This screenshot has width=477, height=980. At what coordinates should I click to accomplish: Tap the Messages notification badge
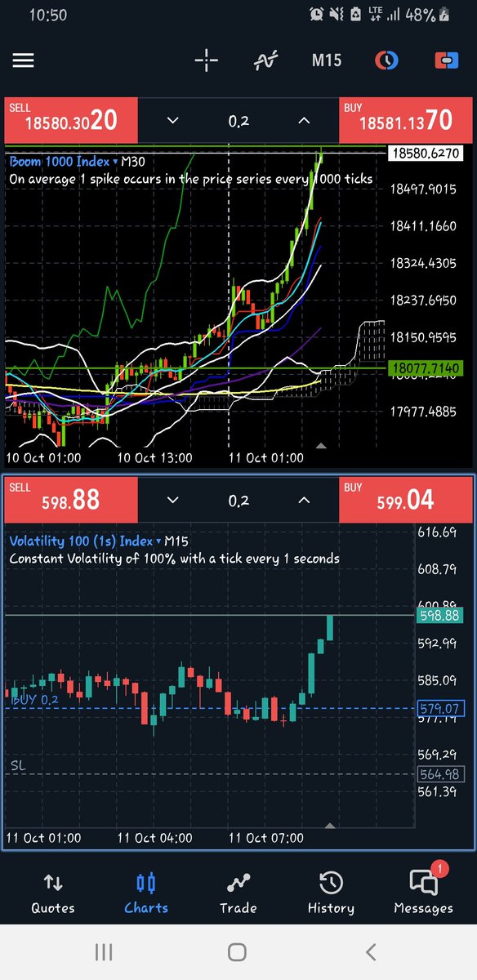[x=439, y=869]
